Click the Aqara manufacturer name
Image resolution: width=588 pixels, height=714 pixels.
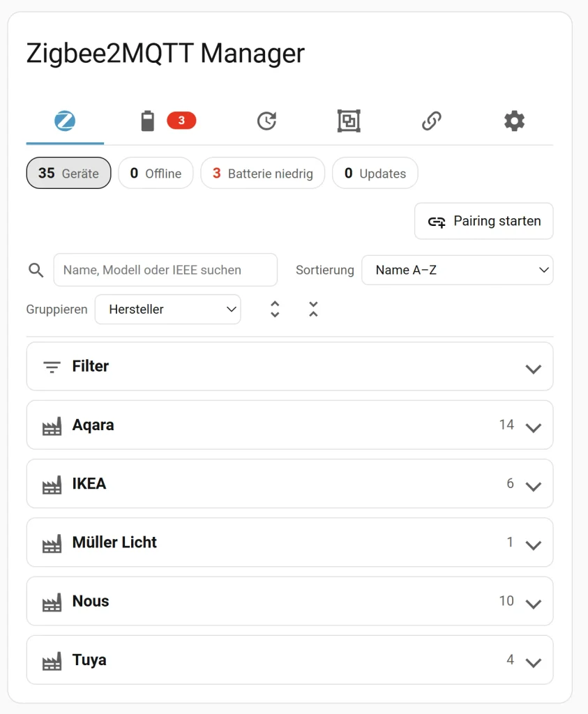(x=93, y=425)
